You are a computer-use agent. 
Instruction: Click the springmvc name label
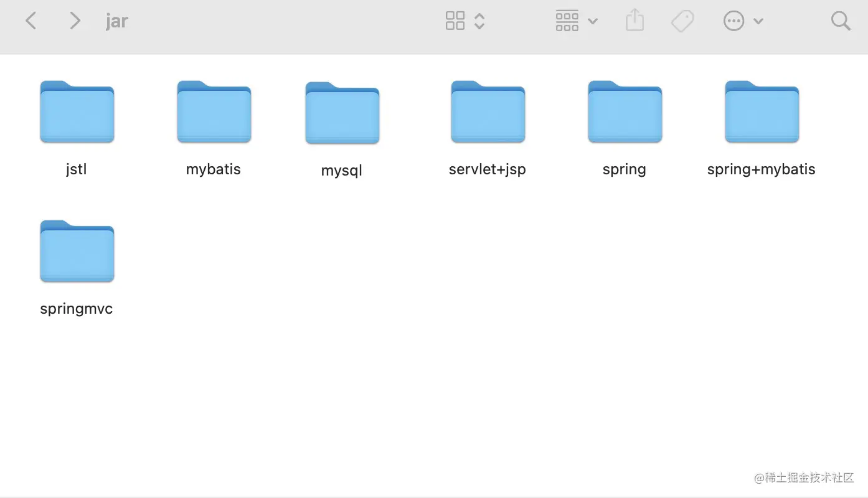pos(77,309)
